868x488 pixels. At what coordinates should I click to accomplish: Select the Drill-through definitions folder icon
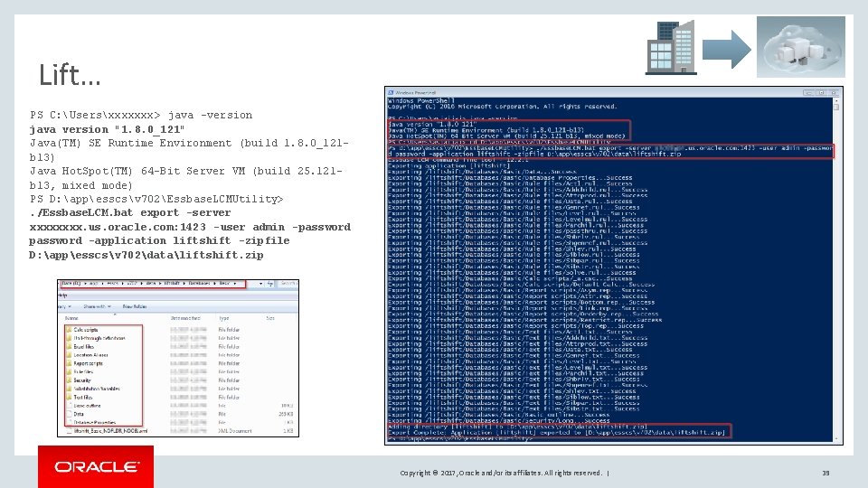pyautogui.click(x=70, y=338)
